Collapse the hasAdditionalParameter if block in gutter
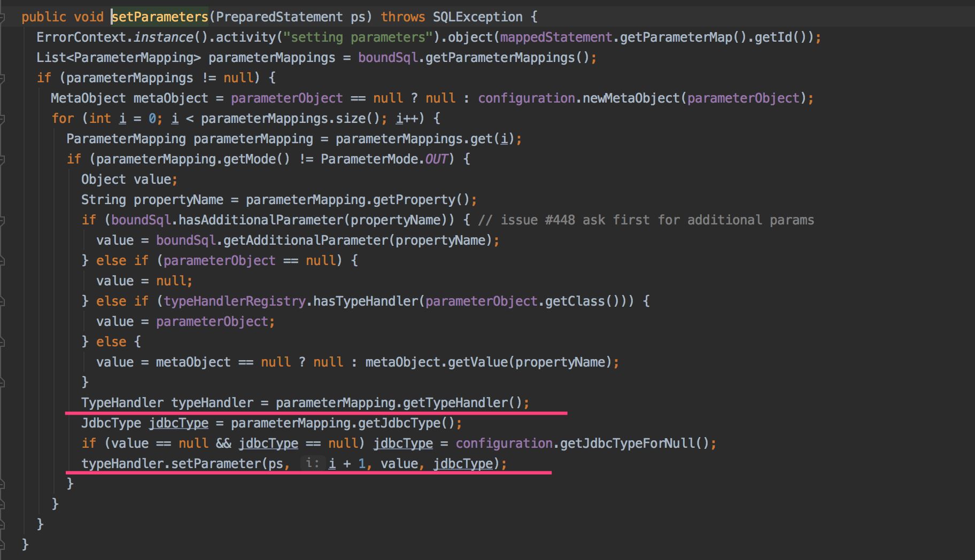Viewport: 975px width, 560px height. (2, 220)
